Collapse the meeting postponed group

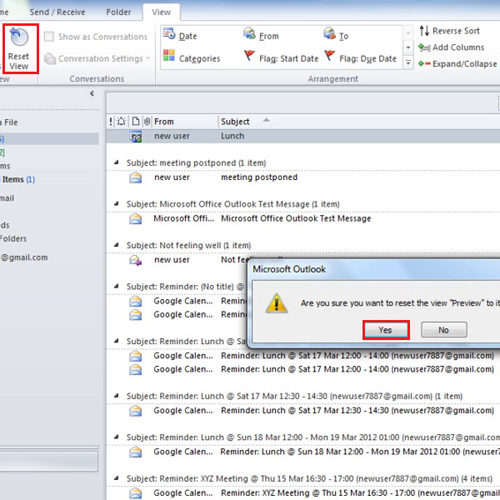coord(116,163)
